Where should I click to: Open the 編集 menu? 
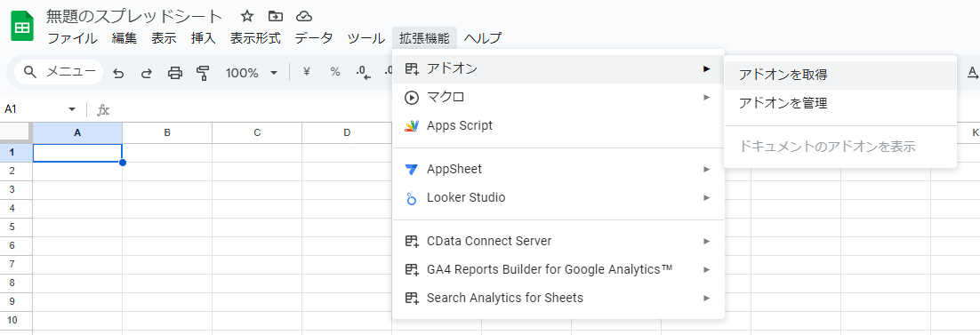point(125,38)
